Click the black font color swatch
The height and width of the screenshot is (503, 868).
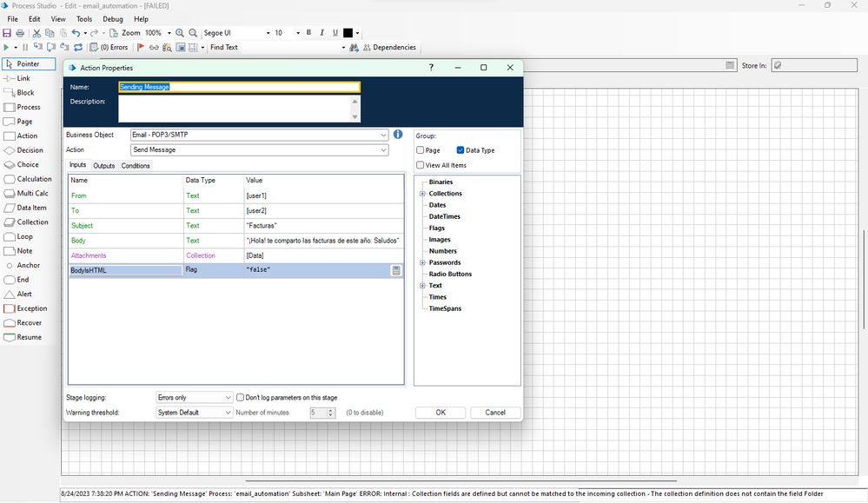348,33
